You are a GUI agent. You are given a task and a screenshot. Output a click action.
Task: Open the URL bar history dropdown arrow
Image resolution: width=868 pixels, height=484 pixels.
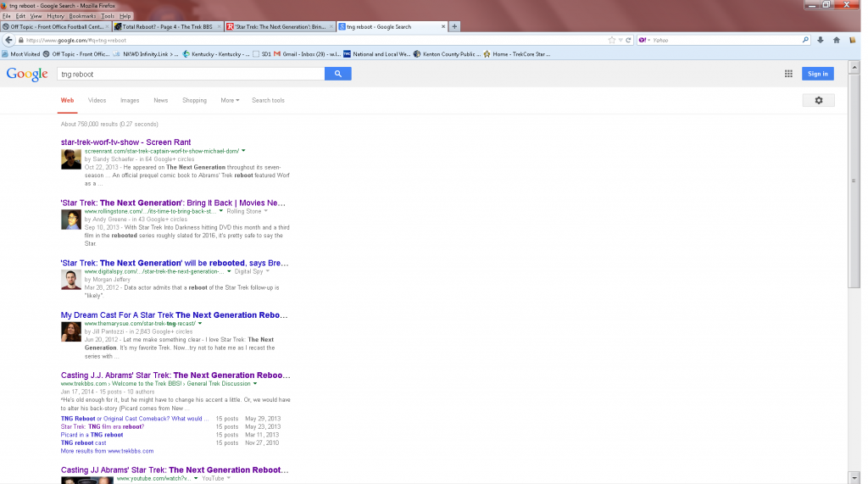click(620, 40)
